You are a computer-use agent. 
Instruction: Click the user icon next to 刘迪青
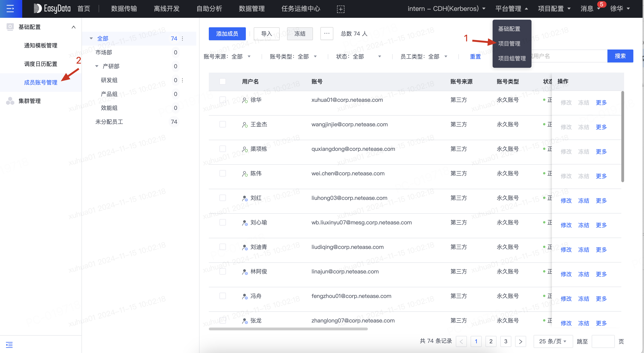(x=245, y=247)
